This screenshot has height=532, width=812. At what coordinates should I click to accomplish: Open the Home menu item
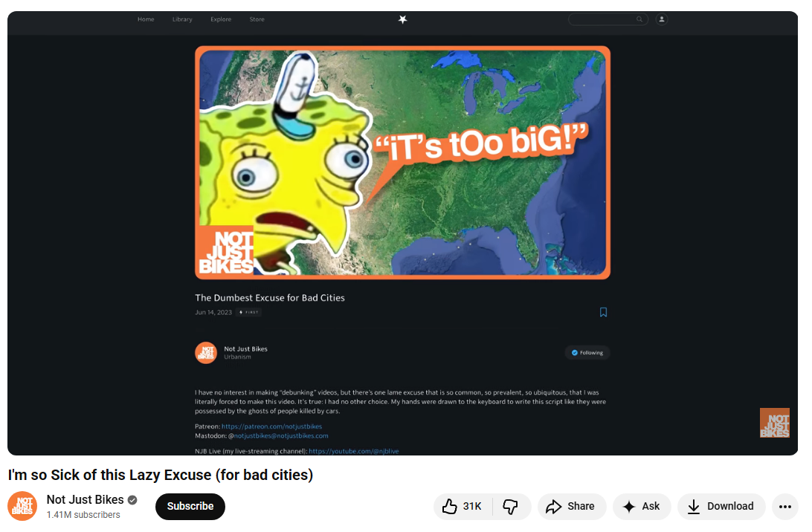[146, 19]
